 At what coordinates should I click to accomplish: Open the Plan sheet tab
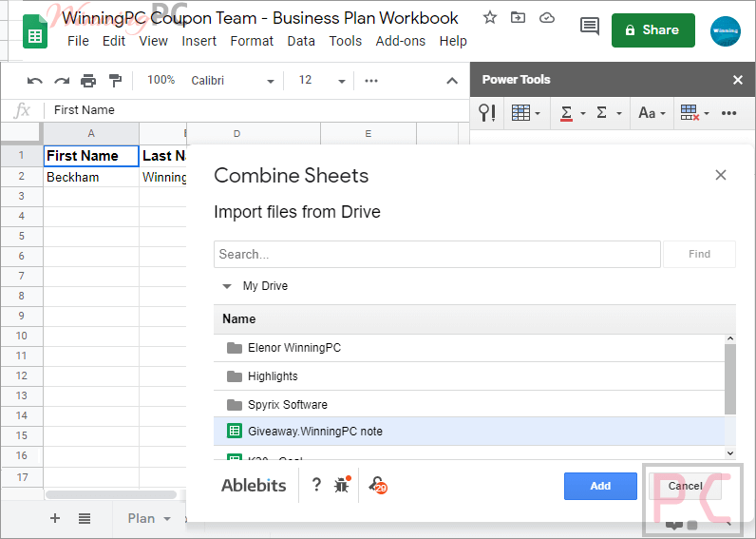(148, 519)
